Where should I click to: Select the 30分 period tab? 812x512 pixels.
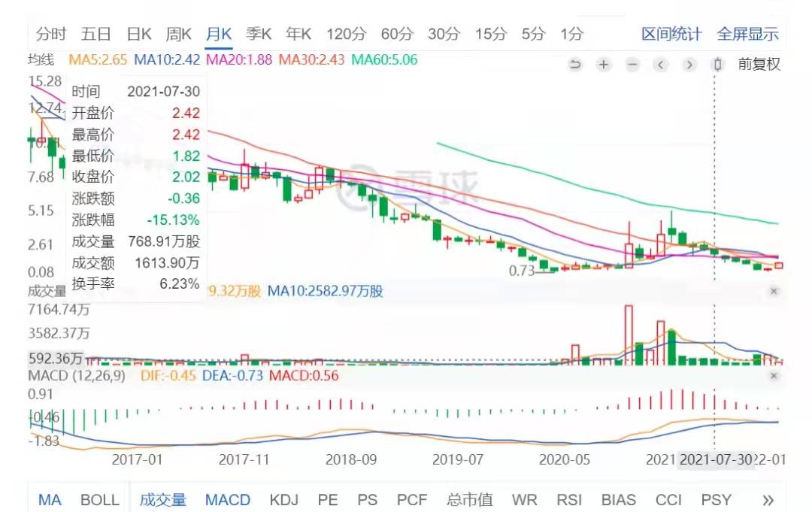[x=444, y=34]
